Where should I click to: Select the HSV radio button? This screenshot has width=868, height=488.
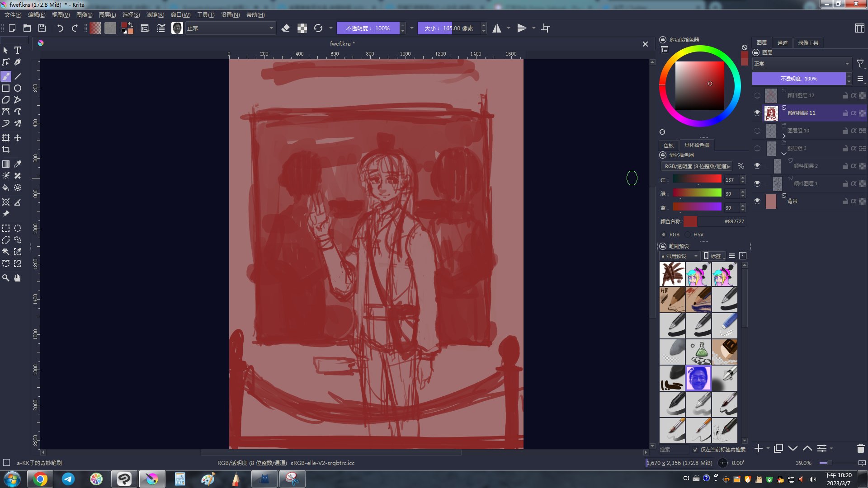688,235
